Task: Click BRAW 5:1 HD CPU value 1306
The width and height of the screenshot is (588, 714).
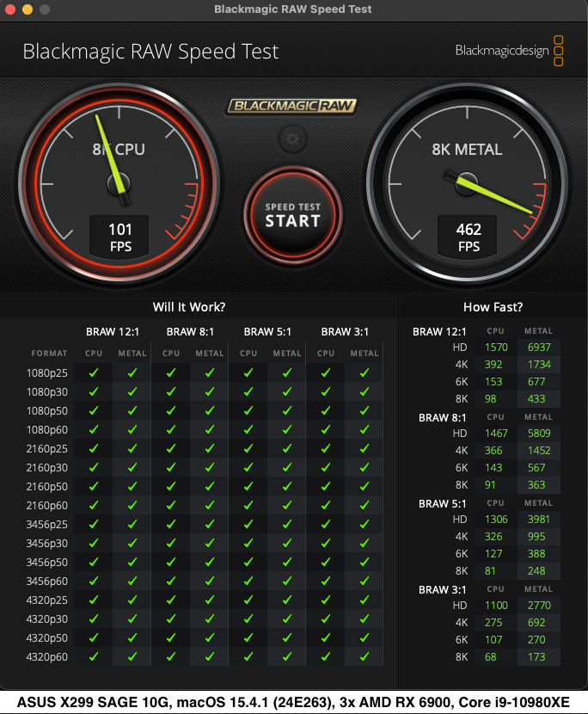Action: coord(496,520)
